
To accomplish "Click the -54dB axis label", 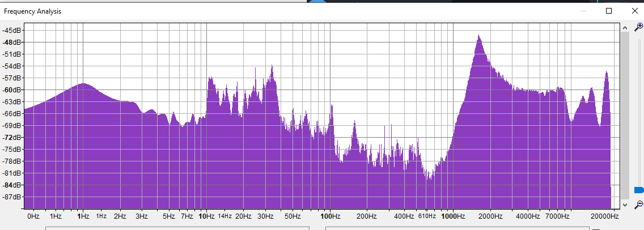I will pos(12,66).
